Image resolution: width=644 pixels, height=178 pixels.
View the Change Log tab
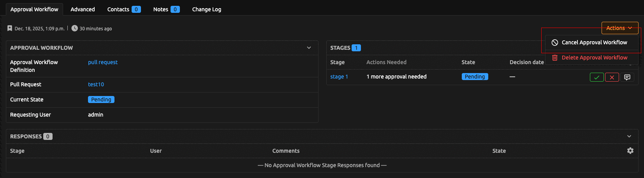point(206,9)
